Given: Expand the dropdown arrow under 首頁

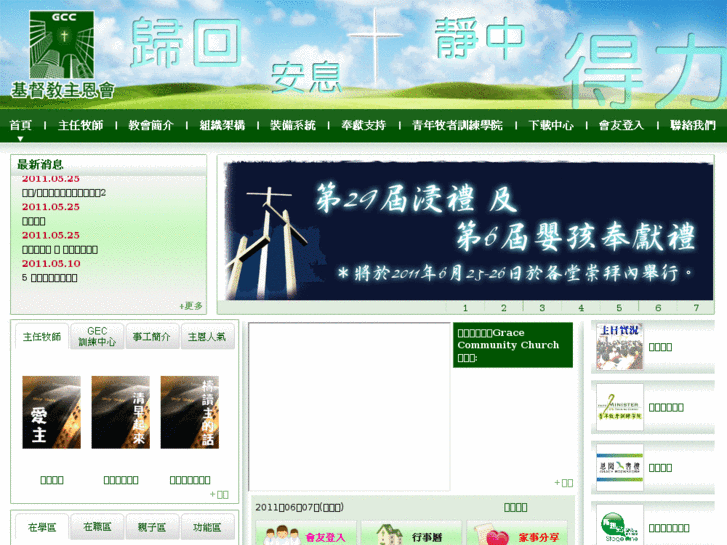Looking at the screenshot, I should pos(20,138).
